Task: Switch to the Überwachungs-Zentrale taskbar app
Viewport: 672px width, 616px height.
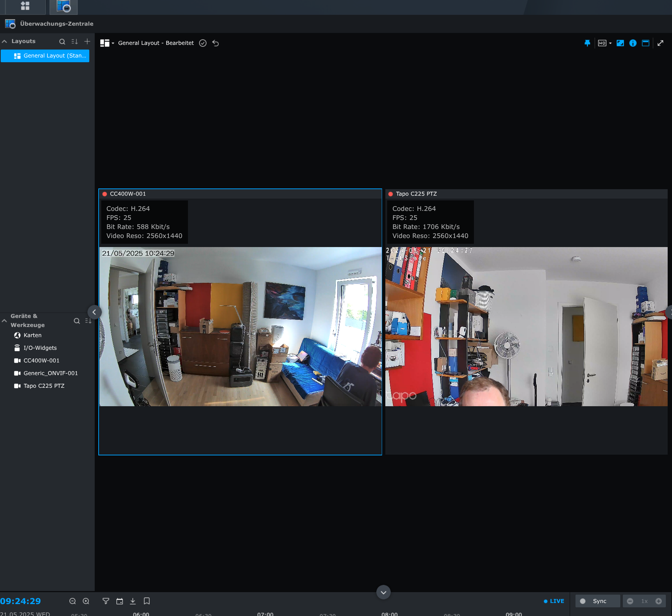Action: [64, 7]
